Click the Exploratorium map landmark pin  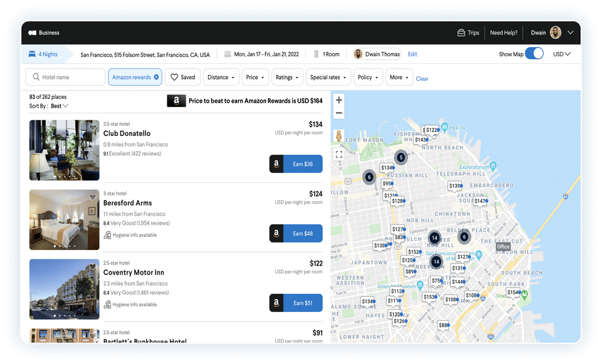click(493, 166)
